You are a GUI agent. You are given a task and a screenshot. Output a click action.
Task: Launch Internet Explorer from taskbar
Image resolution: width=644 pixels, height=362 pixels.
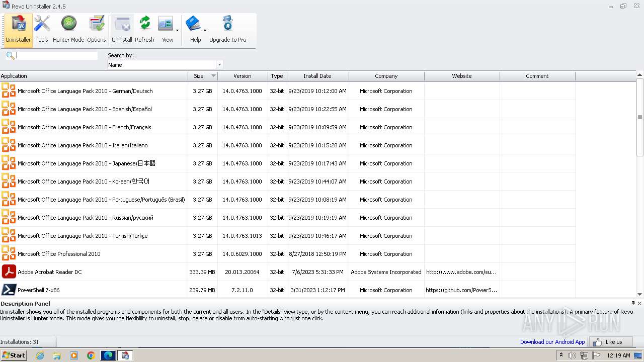40,355
